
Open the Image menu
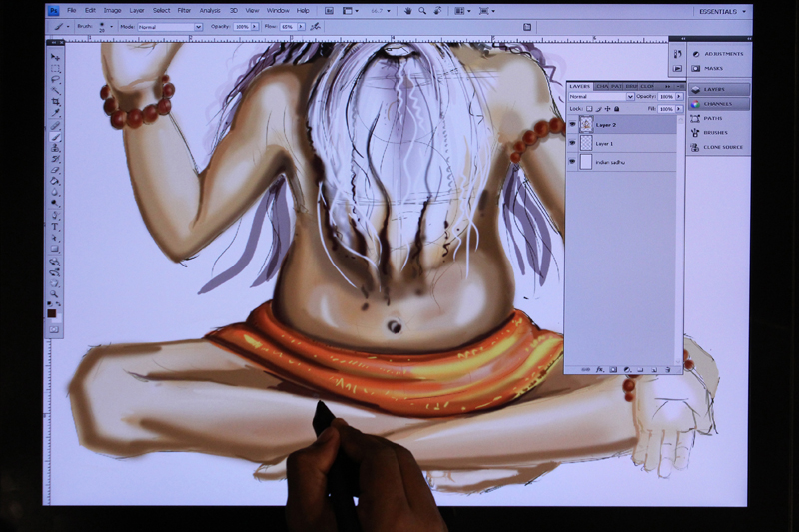tap(112, 10)
